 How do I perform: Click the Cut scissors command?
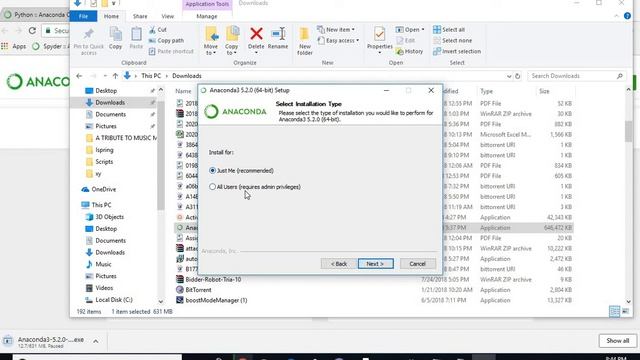(x=158, y=30)
